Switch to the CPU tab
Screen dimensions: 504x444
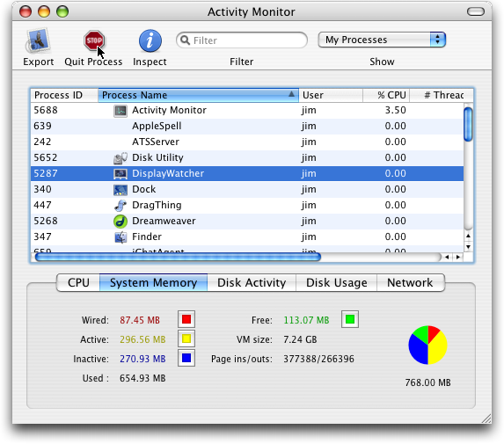pos(78,283)
